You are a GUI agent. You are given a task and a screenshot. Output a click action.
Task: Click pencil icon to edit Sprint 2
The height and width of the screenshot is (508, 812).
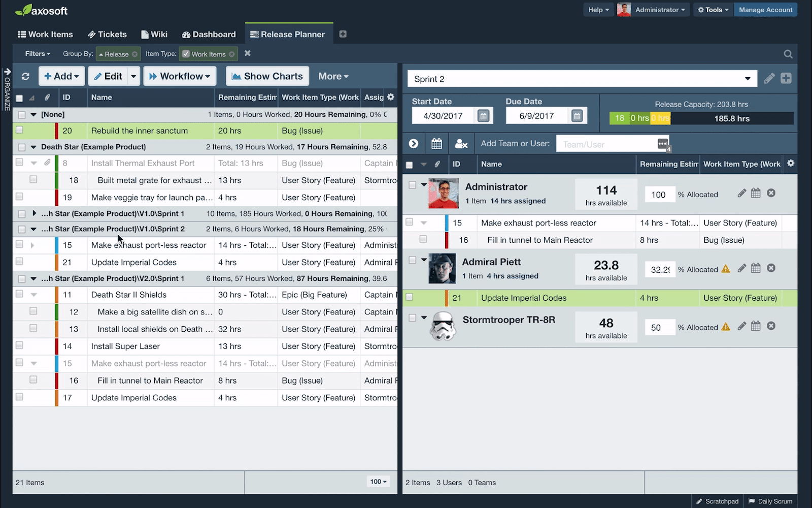tap(769, 79)
